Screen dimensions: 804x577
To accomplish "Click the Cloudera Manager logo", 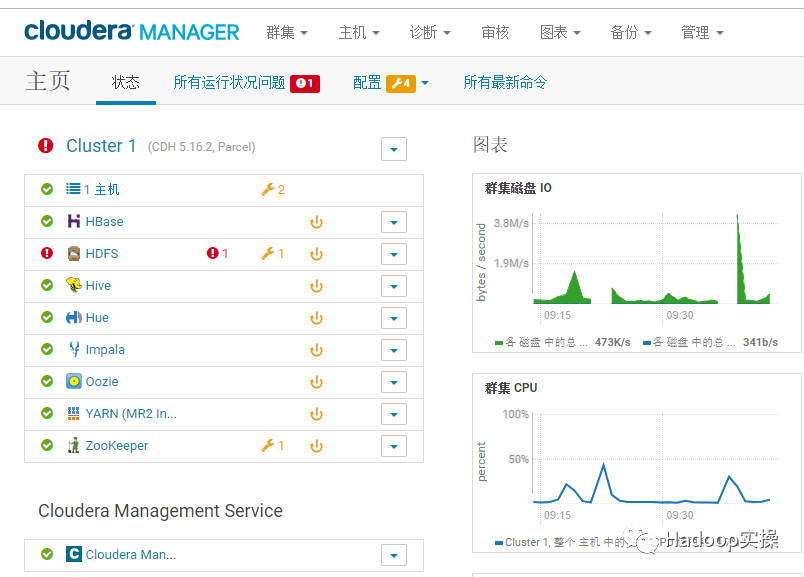I will pos(132,31).
